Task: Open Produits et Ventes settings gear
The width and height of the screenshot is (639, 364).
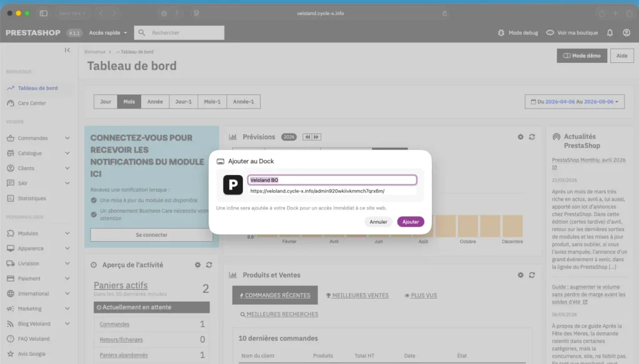Action: pos(520,275)
